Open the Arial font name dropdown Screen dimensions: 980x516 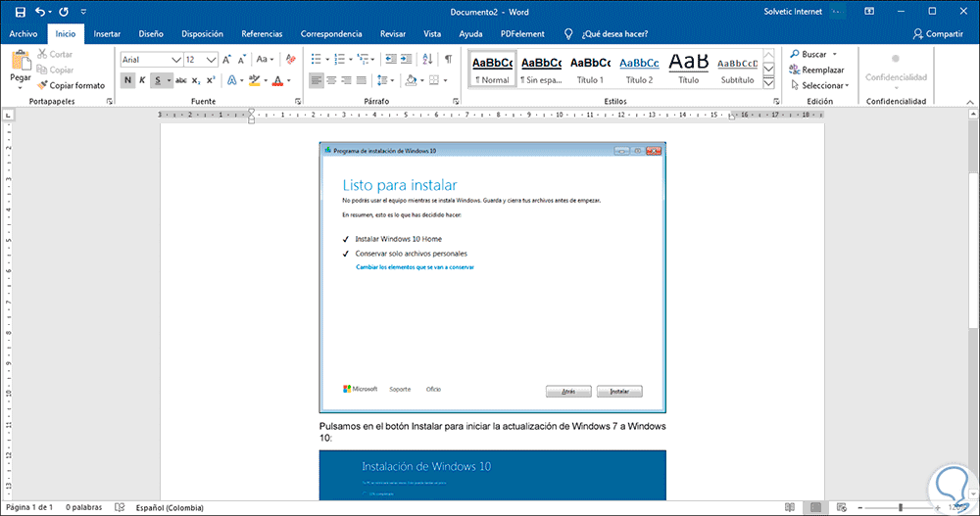click(x=176, y=60)
